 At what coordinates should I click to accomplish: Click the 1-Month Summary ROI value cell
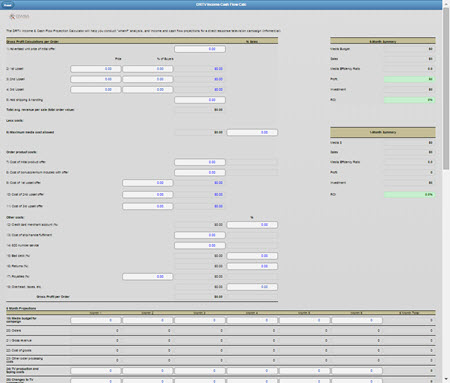tap(409, 195)
